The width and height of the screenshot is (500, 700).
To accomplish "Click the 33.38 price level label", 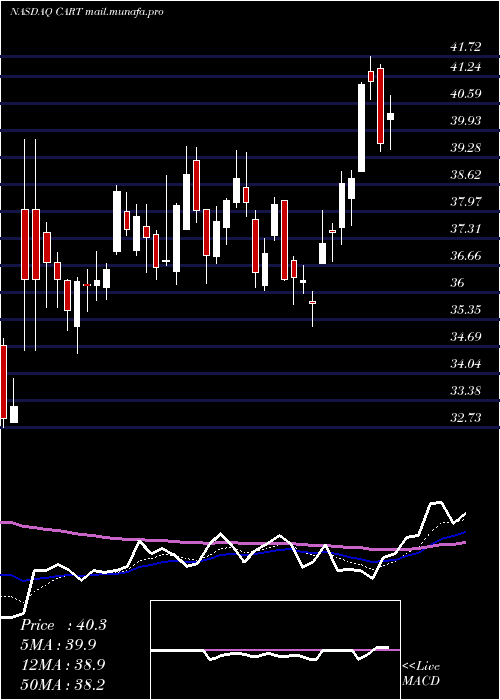I will 466,391.
